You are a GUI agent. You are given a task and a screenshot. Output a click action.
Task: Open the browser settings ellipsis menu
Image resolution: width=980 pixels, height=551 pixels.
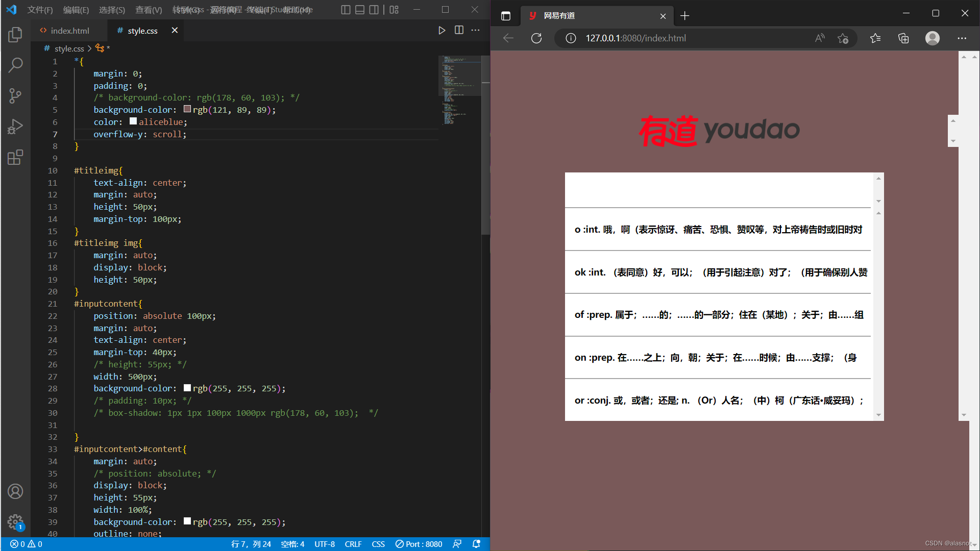(962, 38)
